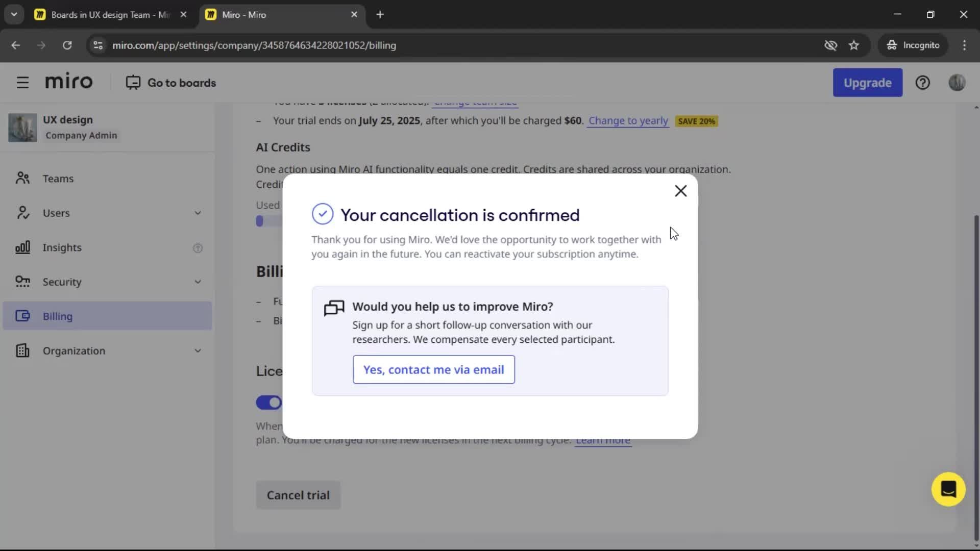Open the hamburger main menu
980x551 pixels.
(x=22, y=83)
